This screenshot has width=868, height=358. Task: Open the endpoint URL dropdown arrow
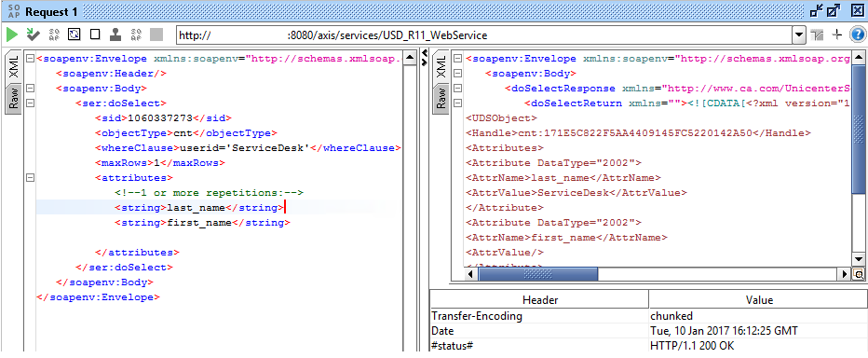[x=799, y=35]
